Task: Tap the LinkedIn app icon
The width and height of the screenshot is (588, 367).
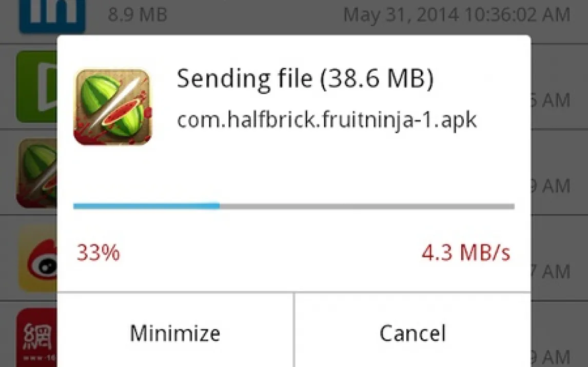Action: click(x=52, y=16)
